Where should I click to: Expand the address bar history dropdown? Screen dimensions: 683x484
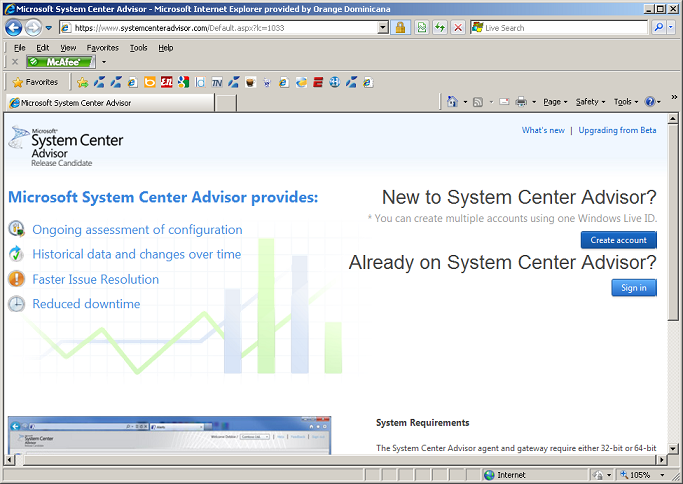(x=383, y=28)
